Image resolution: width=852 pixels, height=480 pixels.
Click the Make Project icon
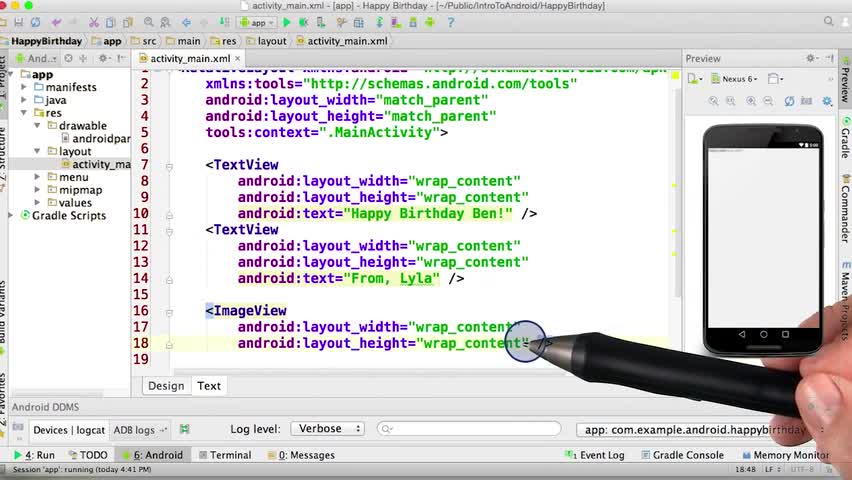point(224,22)
